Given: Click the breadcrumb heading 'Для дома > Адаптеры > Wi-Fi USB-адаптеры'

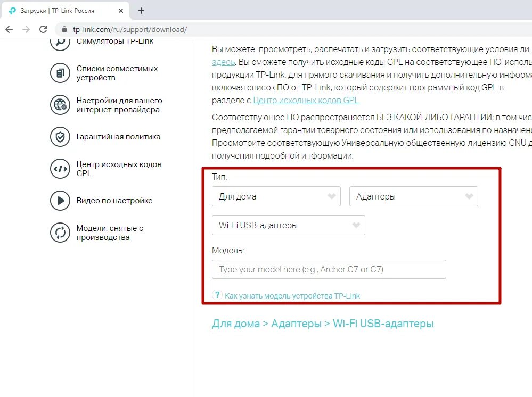Looking at the screenshot, I should click(323, 324).
